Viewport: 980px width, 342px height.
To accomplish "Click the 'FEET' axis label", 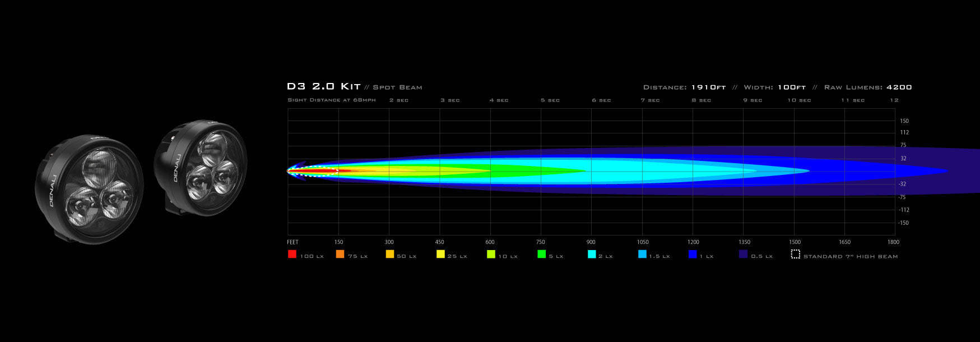I will coord(292,242).
